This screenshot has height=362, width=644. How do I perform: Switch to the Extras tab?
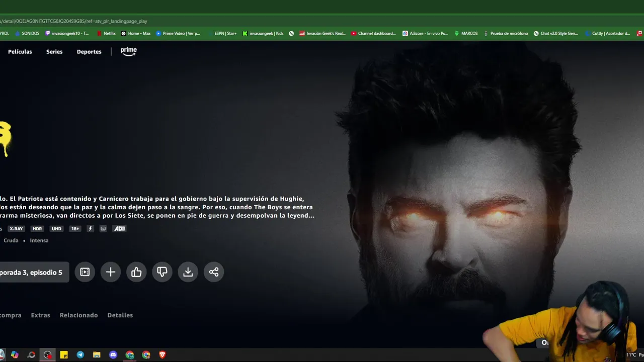tap(41, 315)
